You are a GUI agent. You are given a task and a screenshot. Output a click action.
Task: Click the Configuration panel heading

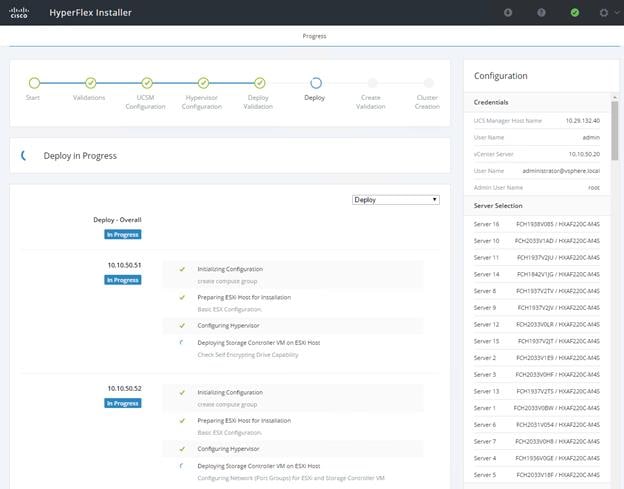pyautogui.click(x=501, y=76)
